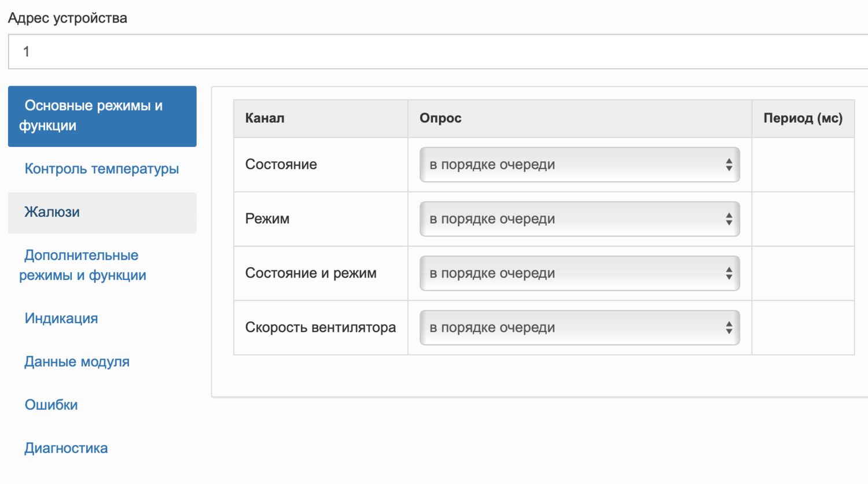Click Период cell for Состояние и режим
The height and width of the screenshot is (484, 868).
(x=803, y=274)
